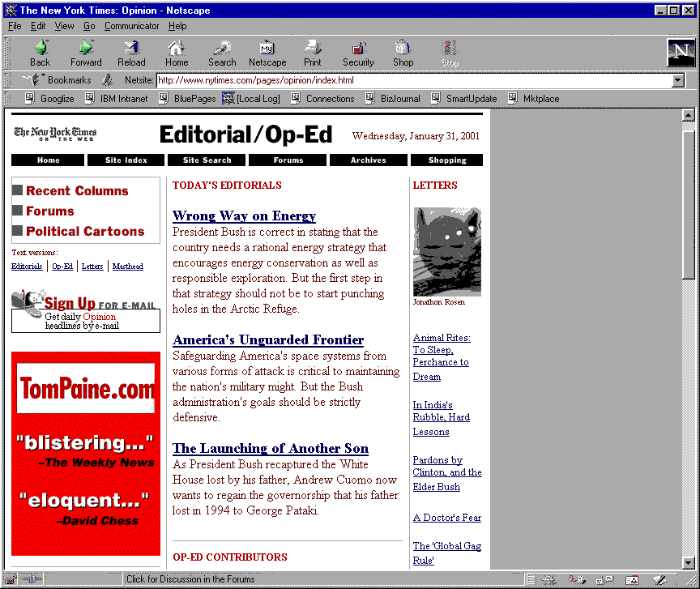Image resolution: width=700 pixels, height=589 pixels.
Task: Open The Launching of Another Son editorial
Action: [271, 448]
